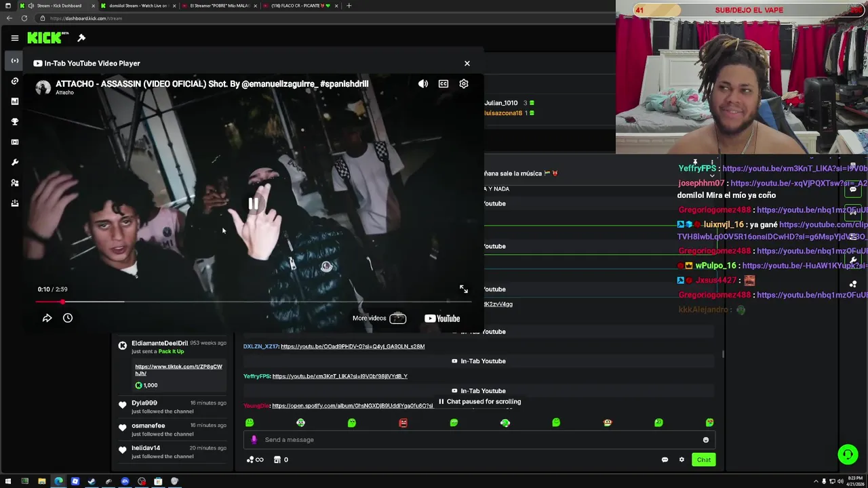Open YoungDle's Spotify album link

click(x=352, y=406)
